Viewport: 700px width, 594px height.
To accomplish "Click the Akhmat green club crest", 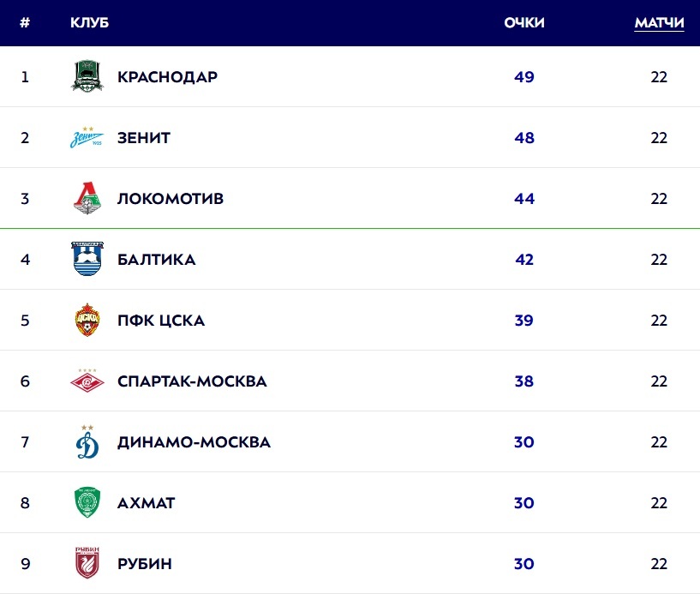I will (87, 502).
